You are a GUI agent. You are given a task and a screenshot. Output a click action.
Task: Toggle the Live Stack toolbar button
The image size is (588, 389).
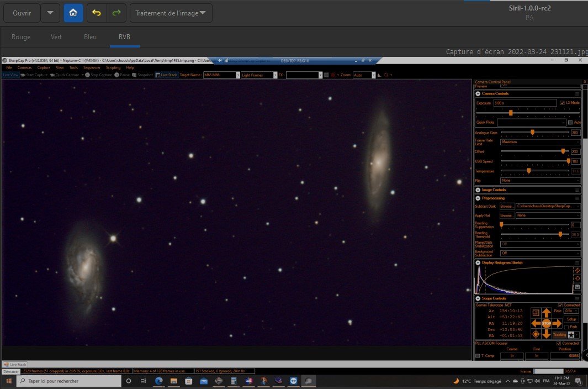tap(167, 75)
